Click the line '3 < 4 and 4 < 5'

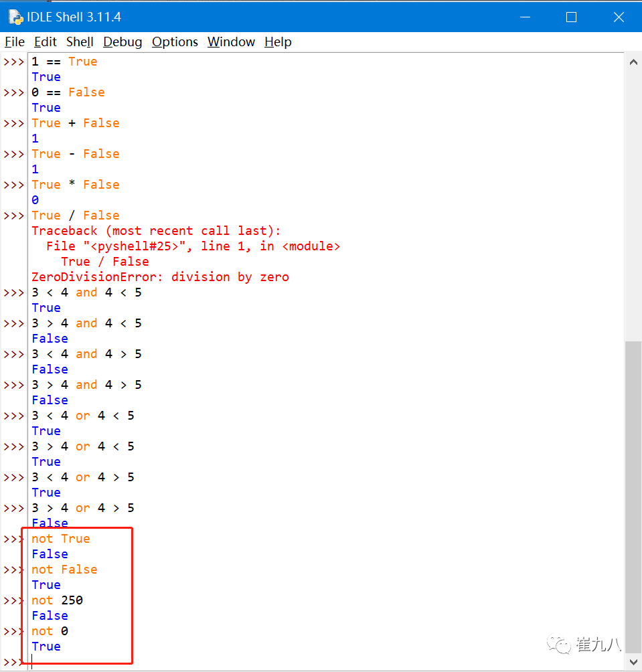(x=86, y=292)
